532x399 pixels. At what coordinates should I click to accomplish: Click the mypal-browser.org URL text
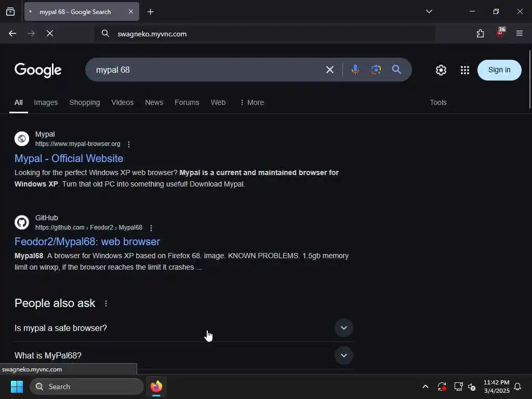[78, 144]
